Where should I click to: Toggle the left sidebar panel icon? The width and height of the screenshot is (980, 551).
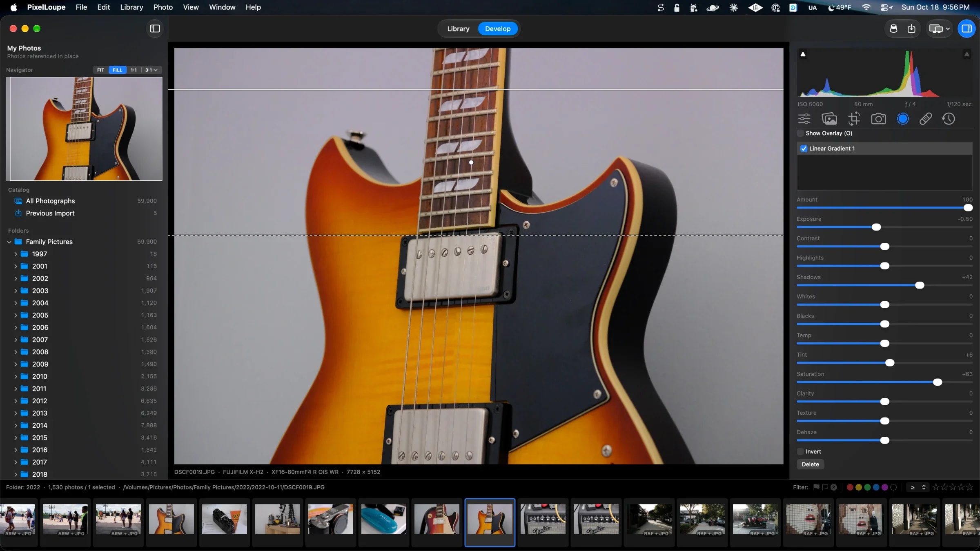[x=155, y=29]
